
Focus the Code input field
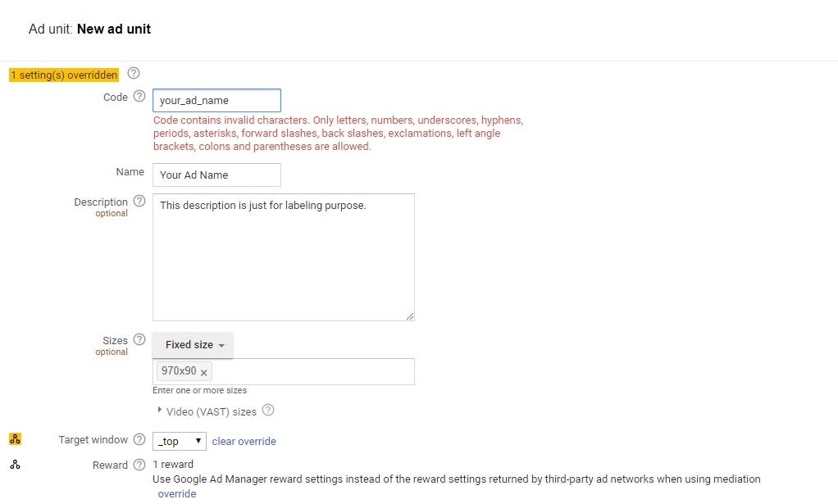point(216,100)
